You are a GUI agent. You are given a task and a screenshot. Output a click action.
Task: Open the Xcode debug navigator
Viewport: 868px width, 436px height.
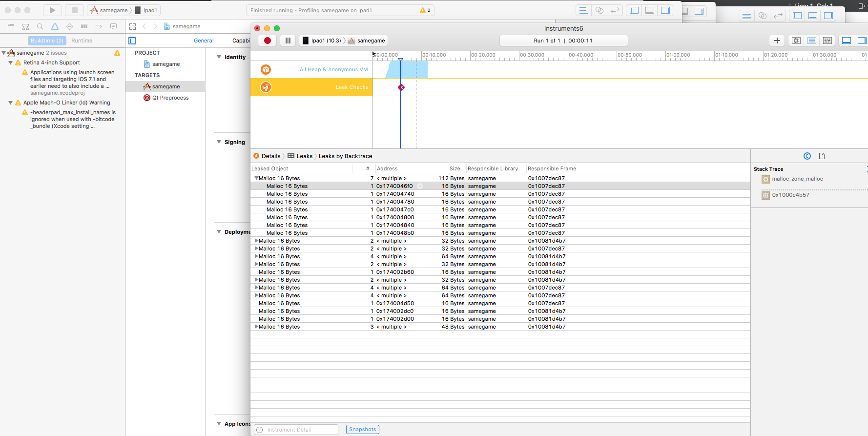(x=84, y=26)
